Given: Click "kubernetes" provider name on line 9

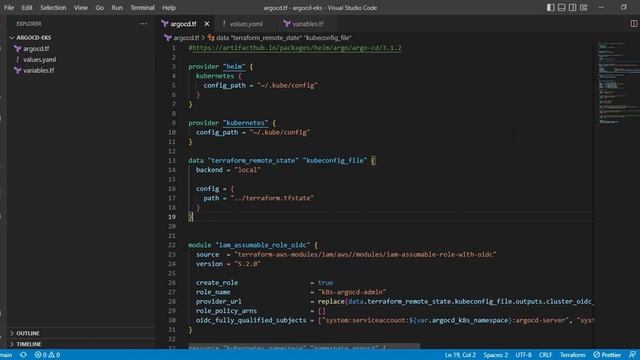Looking at the screenshot, I should tap(246, 123).
